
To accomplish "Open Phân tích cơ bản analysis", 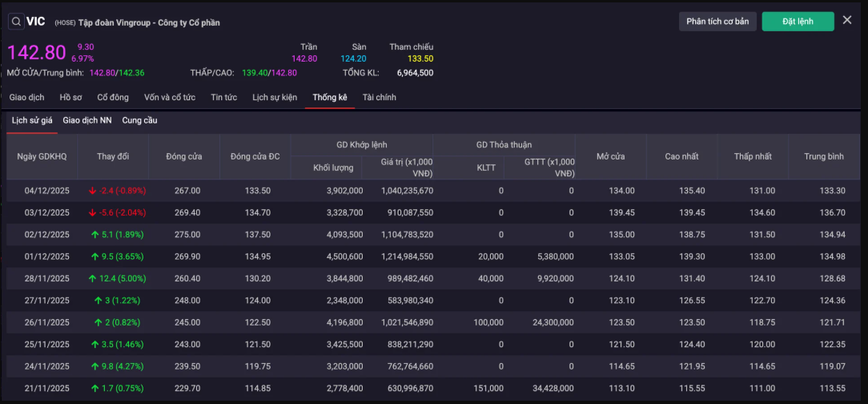I will [717, 22].
